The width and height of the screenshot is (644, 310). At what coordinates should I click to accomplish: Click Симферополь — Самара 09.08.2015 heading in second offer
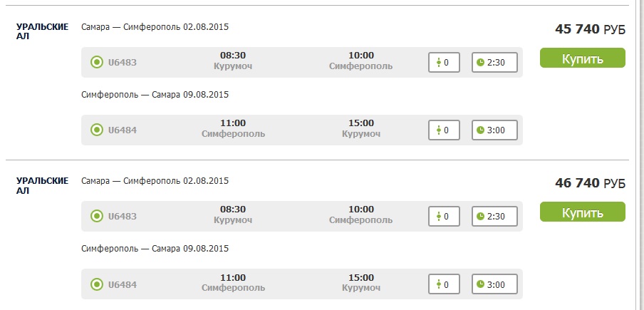[x=155, y=249]
